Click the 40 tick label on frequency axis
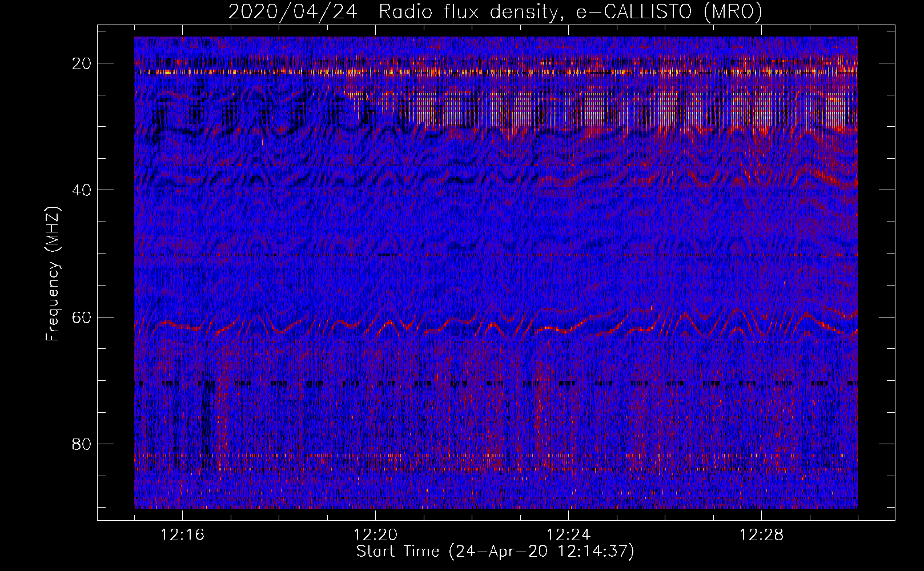924x571 pixels. tap(82, 190)
